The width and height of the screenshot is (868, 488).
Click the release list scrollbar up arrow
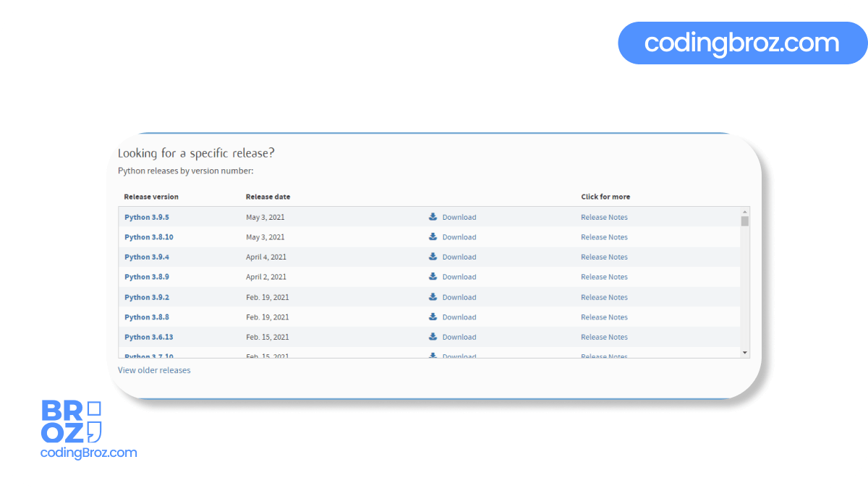[745, 211]
